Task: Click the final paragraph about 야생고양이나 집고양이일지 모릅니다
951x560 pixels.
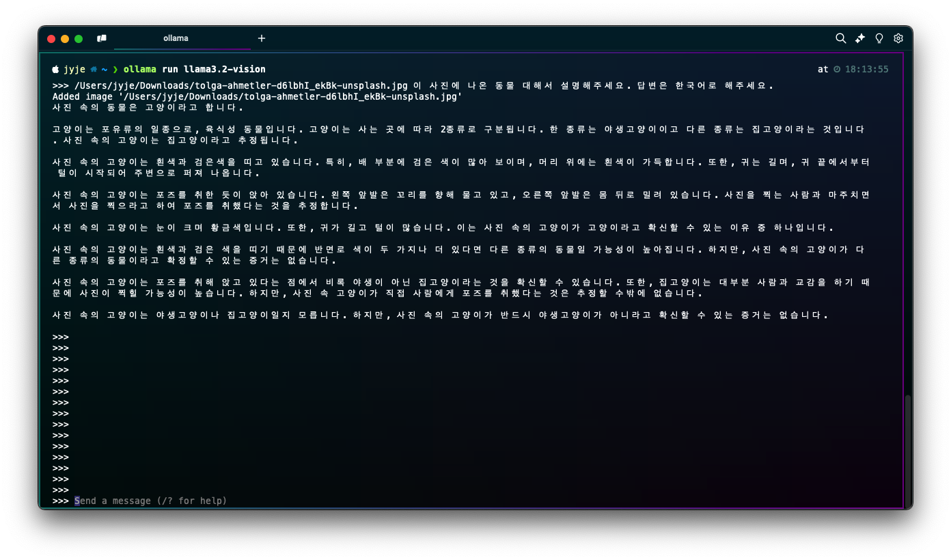Action: pyautogui.click(x=440, y=315)
